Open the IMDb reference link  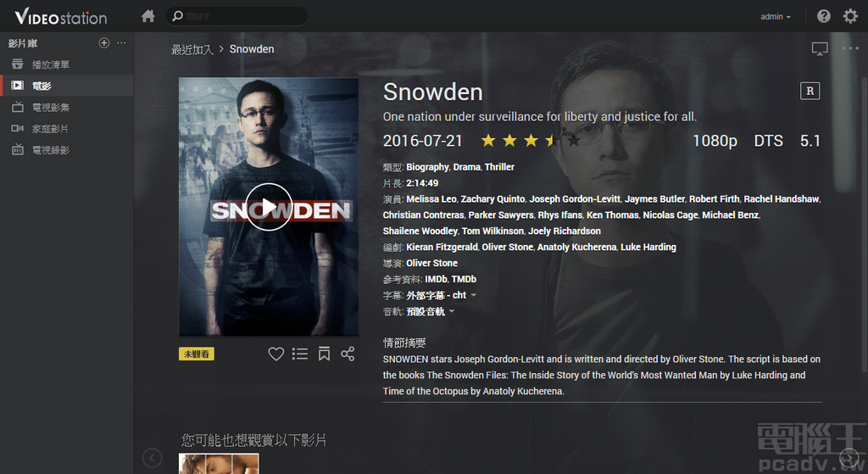(x=436, y=279)
